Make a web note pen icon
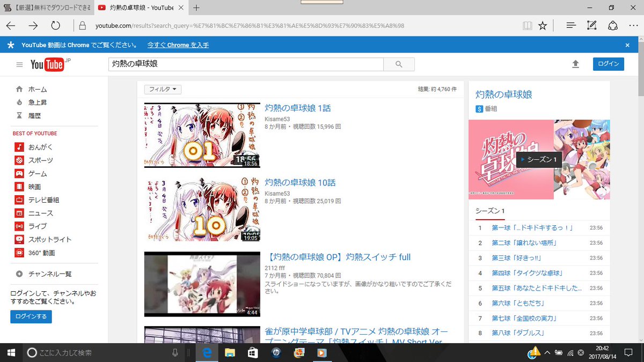Screen dimensions: 644x362 592,26
